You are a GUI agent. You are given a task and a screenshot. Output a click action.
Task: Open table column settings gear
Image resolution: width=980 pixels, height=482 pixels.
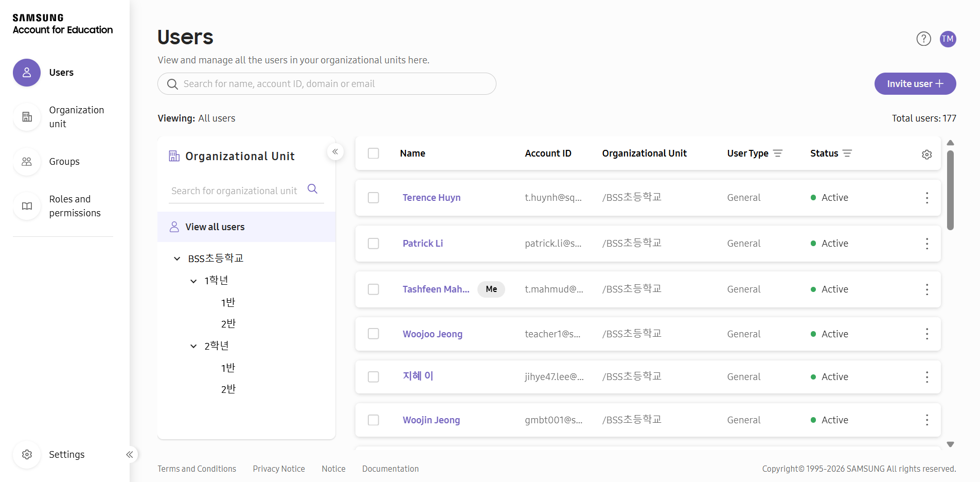tap(927, 154)
